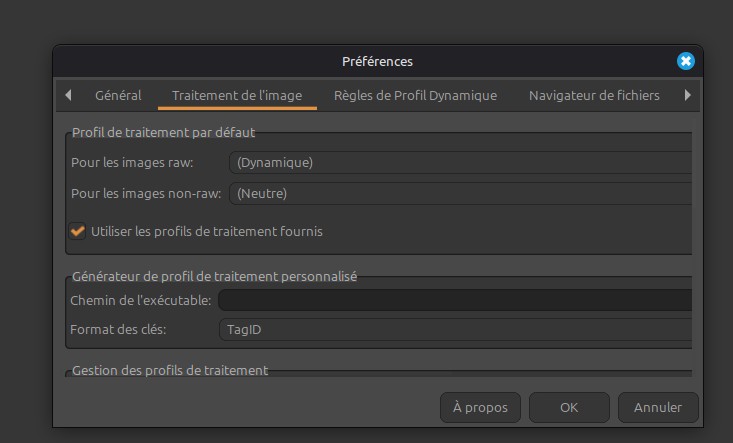Open the raw images profile dropdown (Dynamique)
Viewport: 733px width, 443px height.
click(460, 162)
